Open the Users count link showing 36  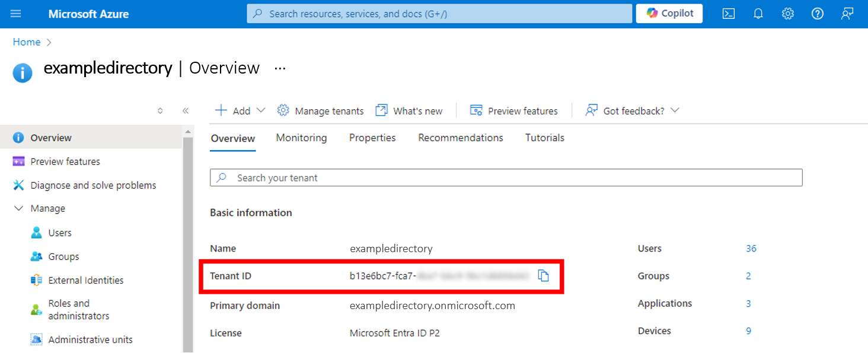pos(751,248)
